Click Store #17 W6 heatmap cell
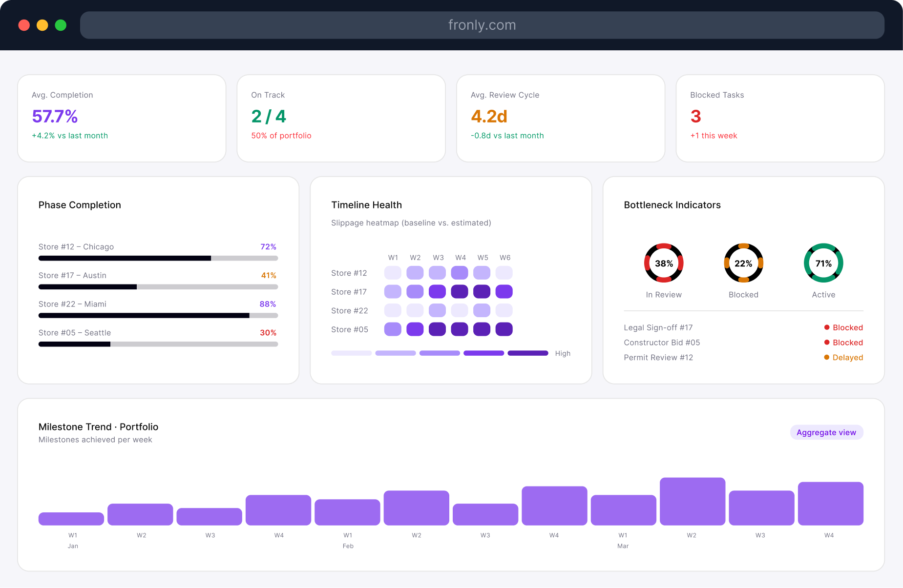This screenshot has height=588, width=903. 504,292
